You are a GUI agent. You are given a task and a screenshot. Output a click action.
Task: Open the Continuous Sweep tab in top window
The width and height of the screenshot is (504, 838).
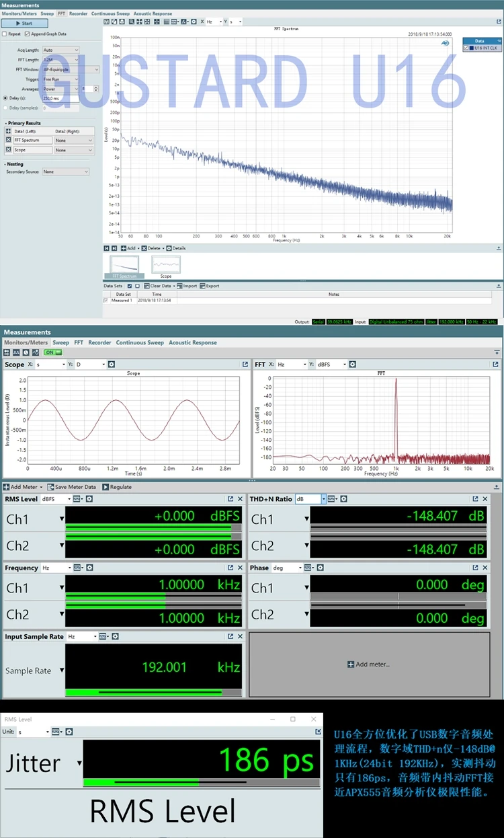tap(110, 13)
